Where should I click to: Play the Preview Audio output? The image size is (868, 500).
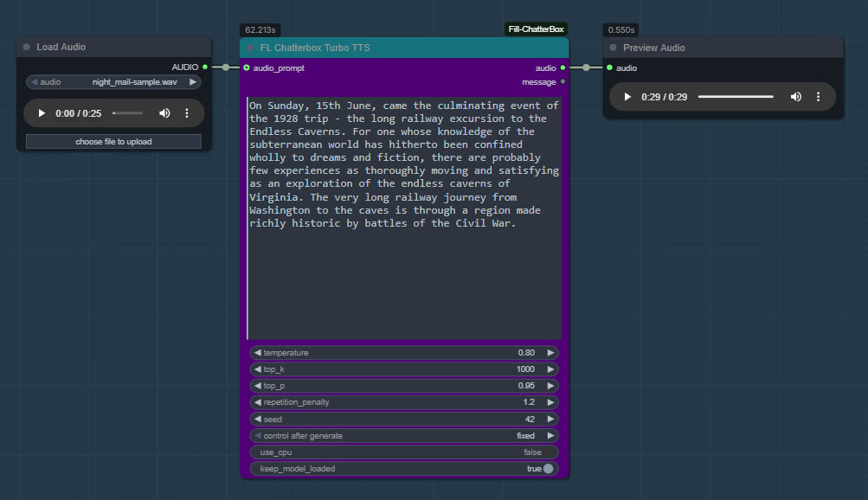tap(627, 97)
